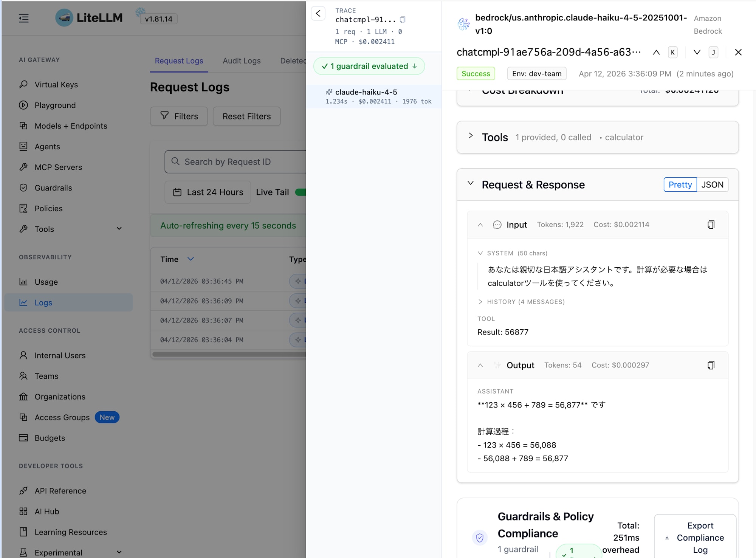Copy the trace ID icon
The width and height of the screenshot is (756, 558).
point(403,20)
